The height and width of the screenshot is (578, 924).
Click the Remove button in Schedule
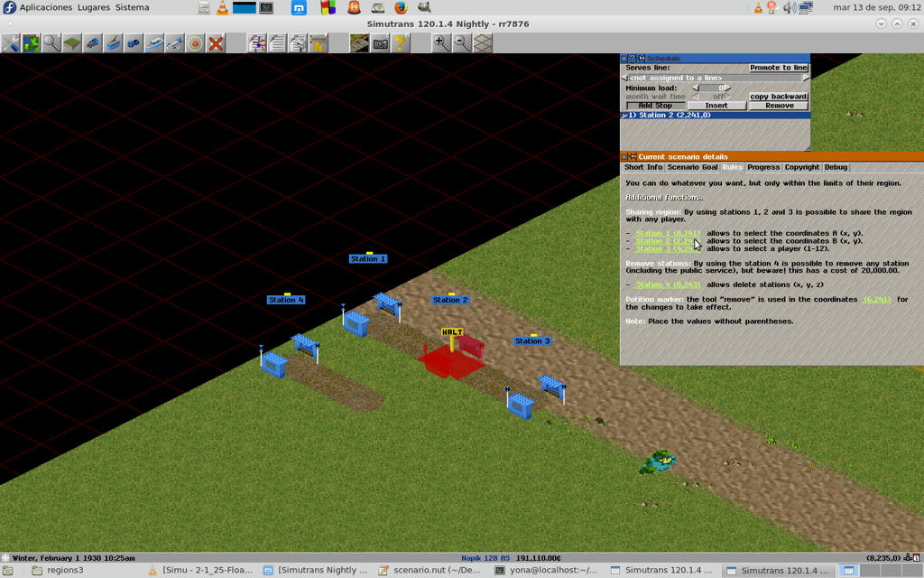(x=779, y=106)
